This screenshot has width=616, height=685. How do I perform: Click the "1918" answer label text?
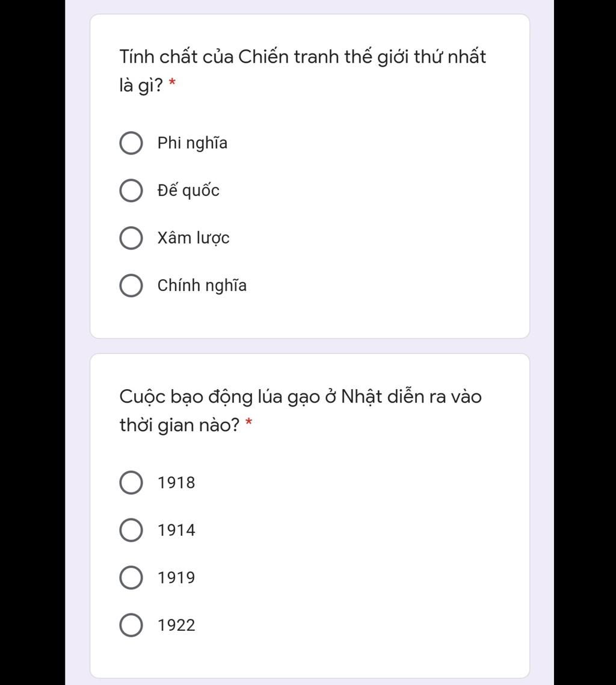tap(176, 483)
